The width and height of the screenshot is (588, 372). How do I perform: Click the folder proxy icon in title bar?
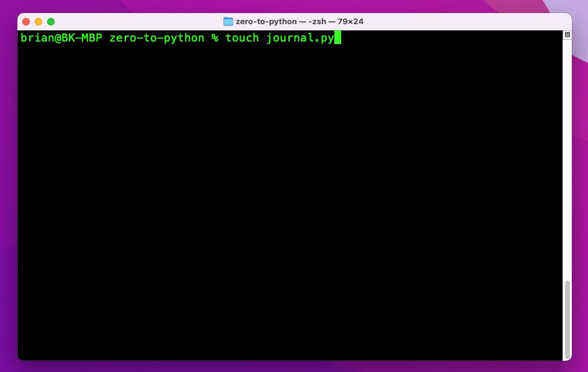[x=228, y=21]
